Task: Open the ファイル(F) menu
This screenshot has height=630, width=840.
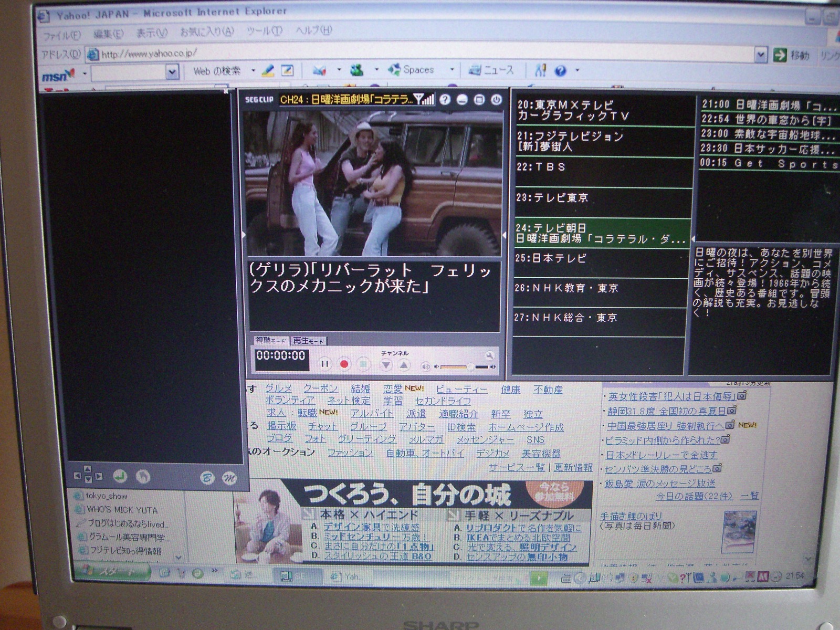Action: tap(61, 35)
